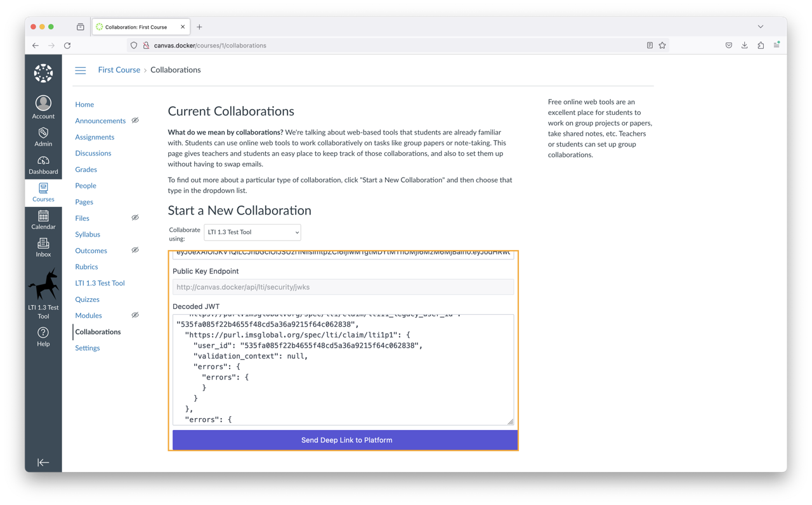Image resolution: width=812 pixels, height=505 pixels.
Task: Launch the LTI 1.3 Test Tool unicorn icon
Action: (43, 285)
